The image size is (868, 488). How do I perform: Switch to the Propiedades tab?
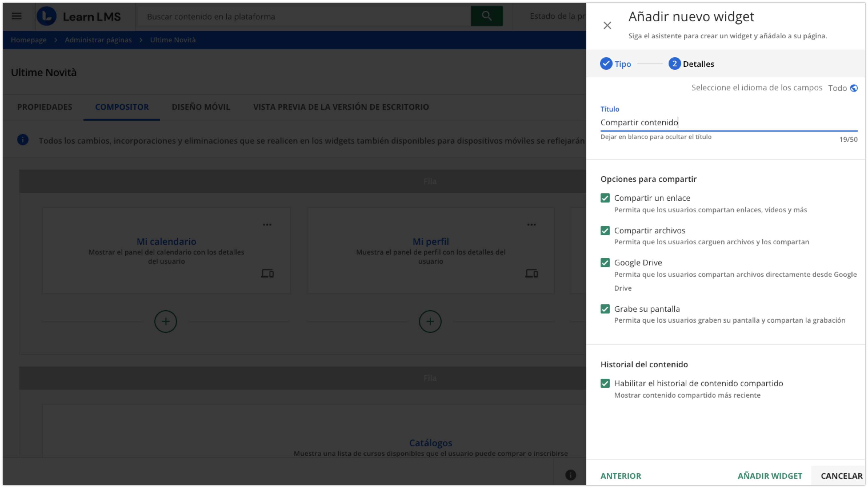45,107
